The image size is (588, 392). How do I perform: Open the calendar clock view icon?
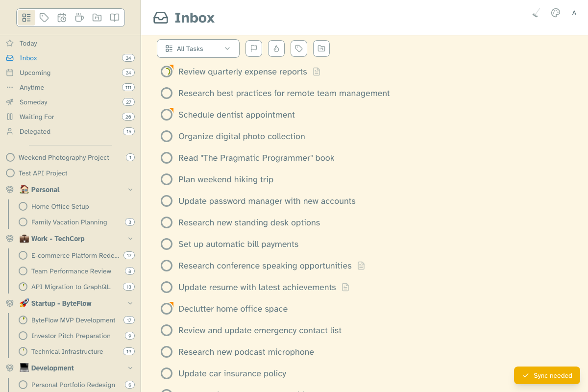62,18
